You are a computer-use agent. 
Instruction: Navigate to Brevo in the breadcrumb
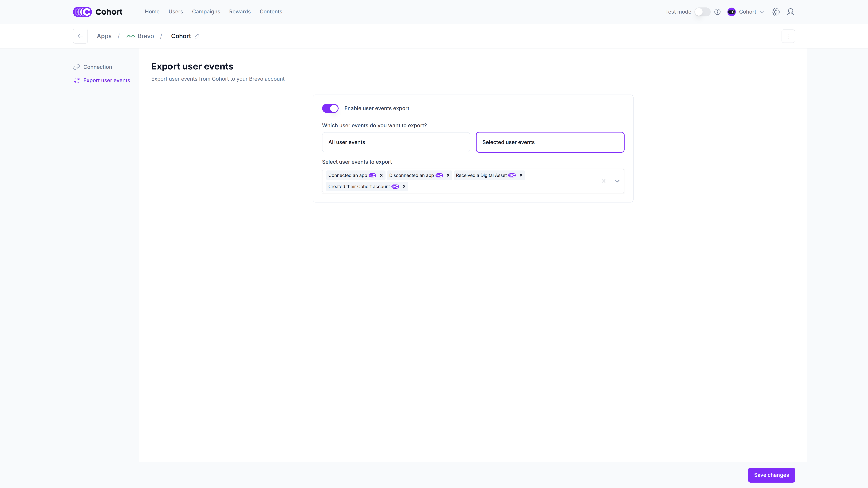145,36
